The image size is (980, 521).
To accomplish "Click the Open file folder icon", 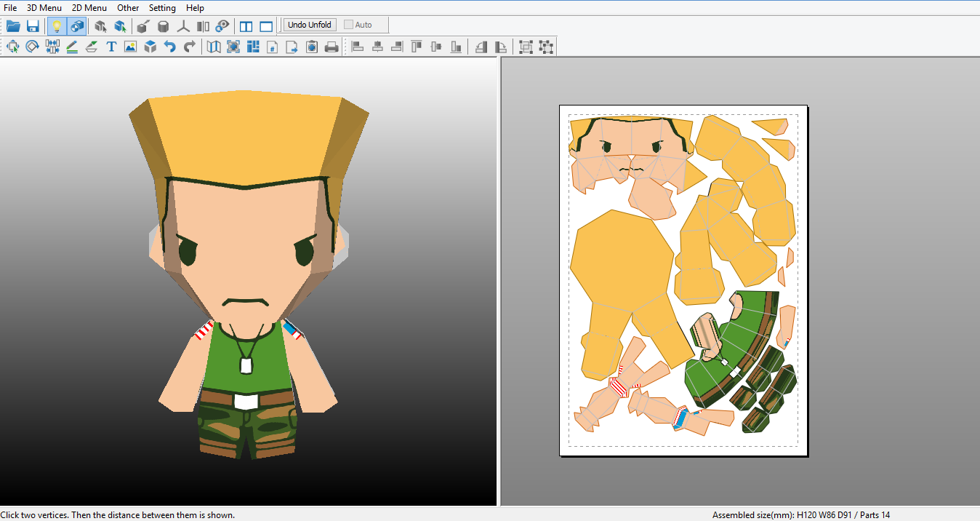I will 13,26.
